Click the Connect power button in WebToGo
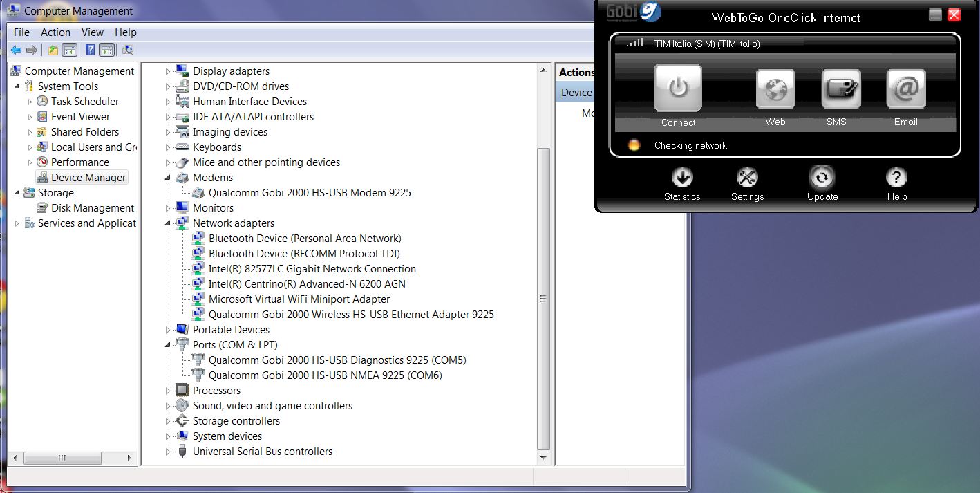This screenshot has width=980, height=493. (678, 88)
